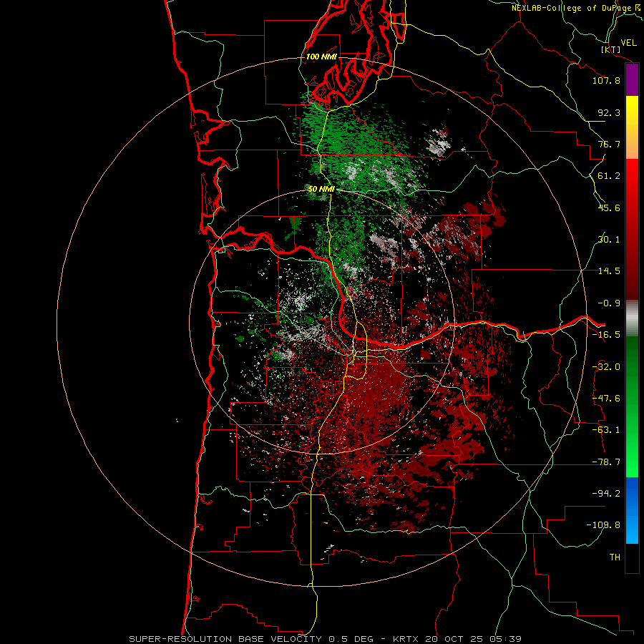Click the 76.7 legend value
This screenshot has width=644, height=644.
(609, 144)
